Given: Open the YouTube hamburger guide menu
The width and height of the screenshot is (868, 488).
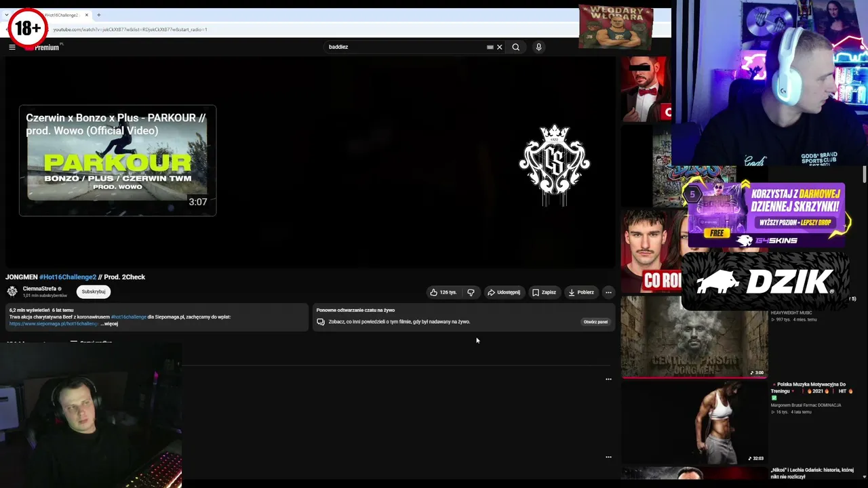Looking at the screenshot, I should [12, 47].
